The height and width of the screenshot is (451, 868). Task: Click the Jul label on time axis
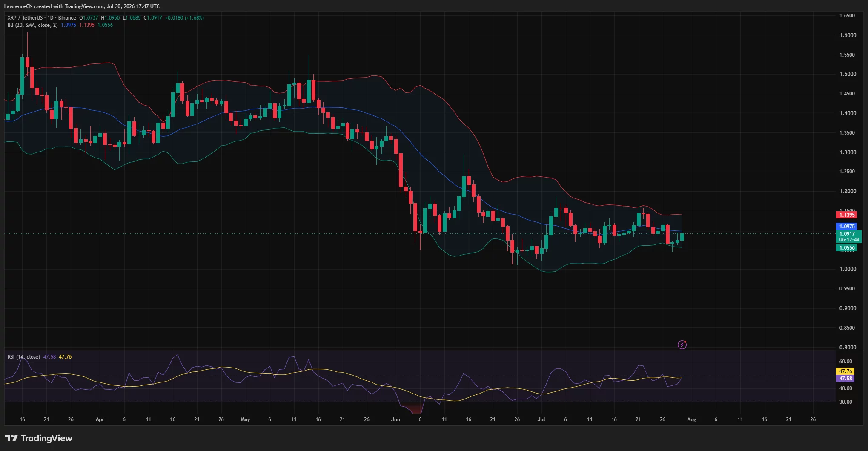(x=541, y=419)
